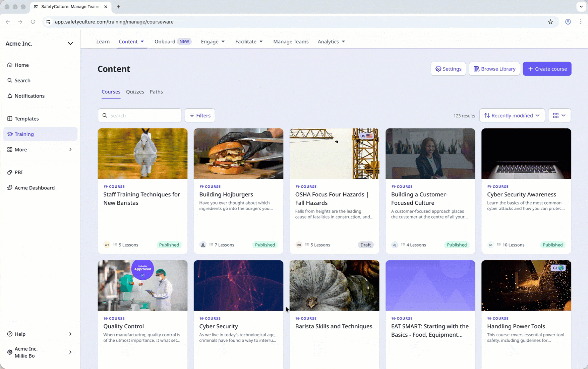Go to Manage Teams tab
This screenshot has height=369, width=588.
pyautogui.click(x=291, y=41)
